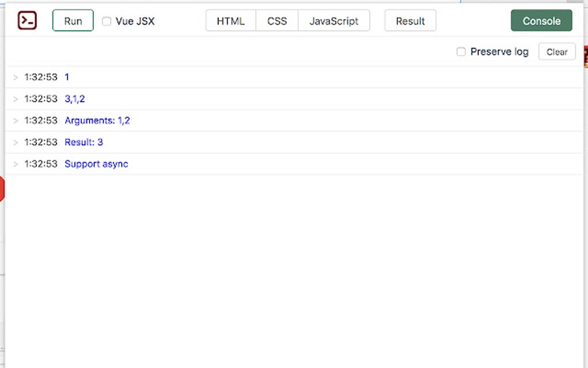Expand the log entry showing 1

coord(15,77)
